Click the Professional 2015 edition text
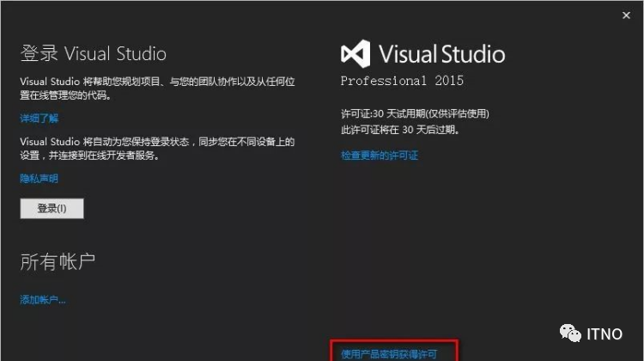The height and width of the screenshot is (361, 644). pos(402,81)
